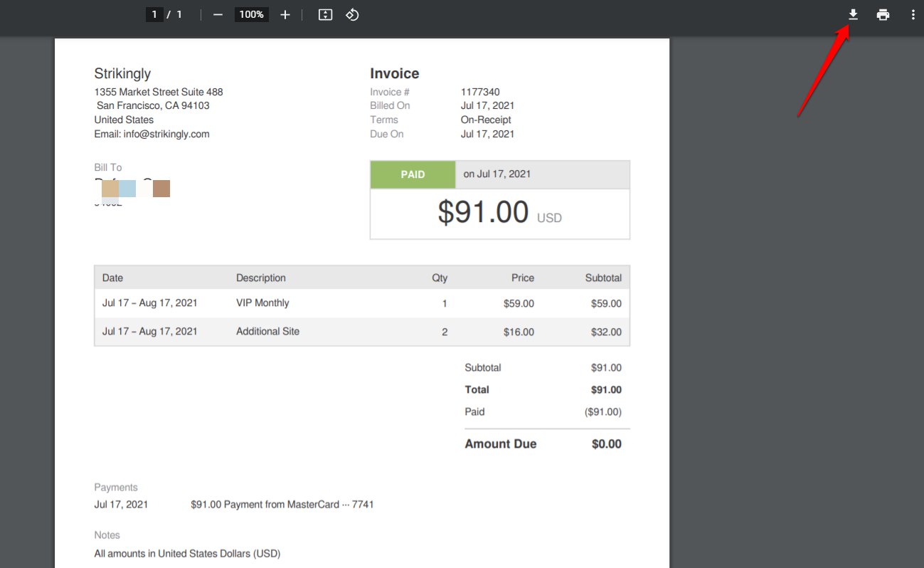Download the invoice PDF
This screenshot has width=924, height=568.
[853, 14]
